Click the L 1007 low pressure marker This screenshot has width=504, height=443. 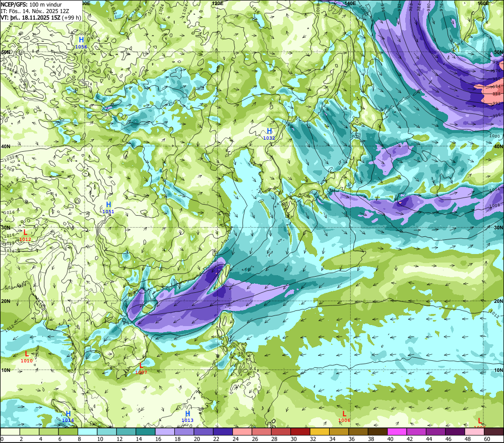click(x=141, y=368)
